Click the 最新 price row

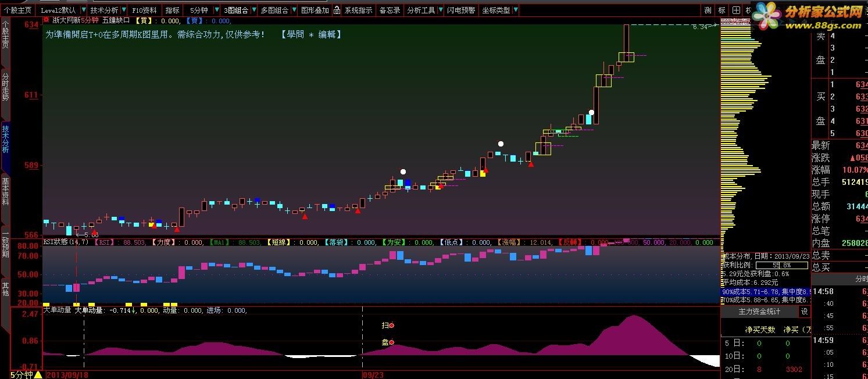[x=840, y=145]
